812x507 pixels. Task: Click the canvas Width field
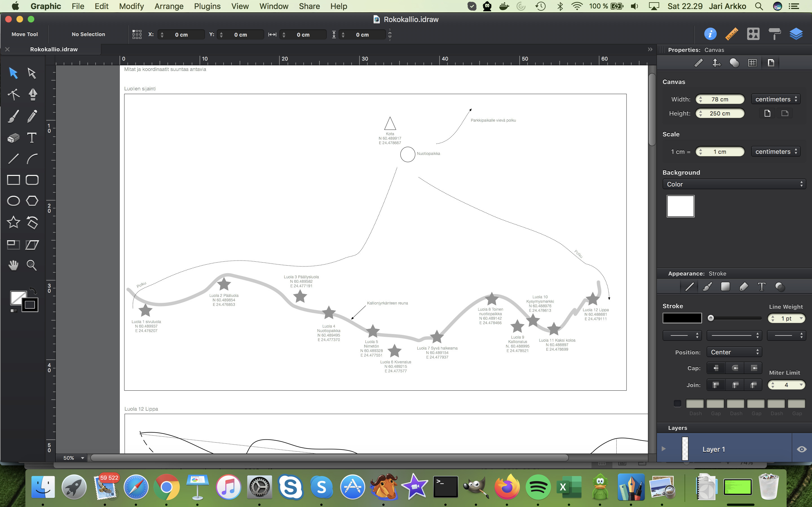point(720,99)
